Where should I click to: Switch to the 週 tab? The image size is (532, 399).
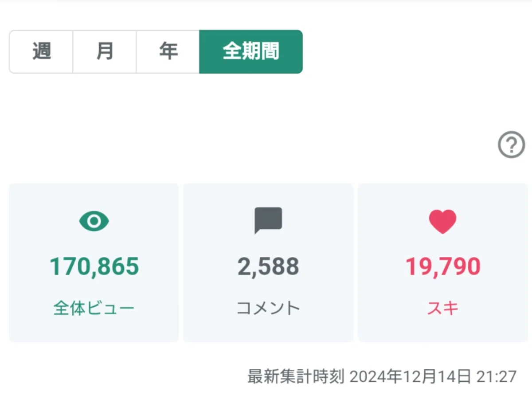pyautogui.click(x=41, y=51)
